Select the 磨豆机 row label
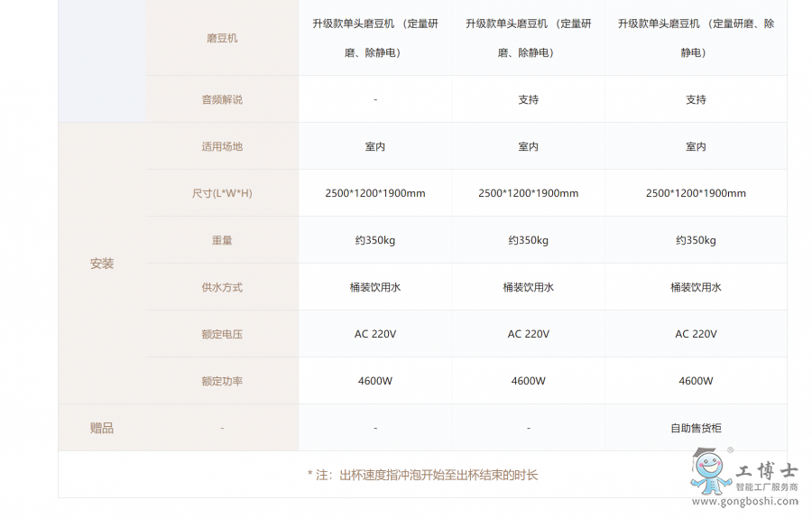The height and width of the screenshot is (519, 812). [x=222, y=39]
